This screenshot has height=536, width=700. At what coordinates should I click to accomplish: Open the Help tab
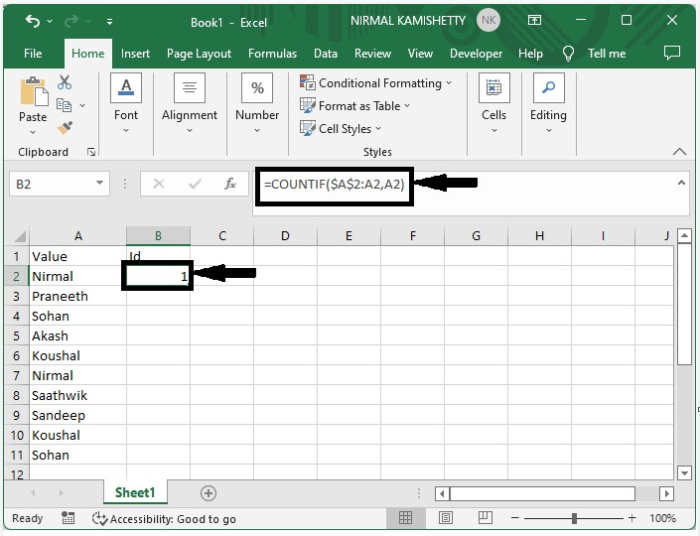click(530, 54)
